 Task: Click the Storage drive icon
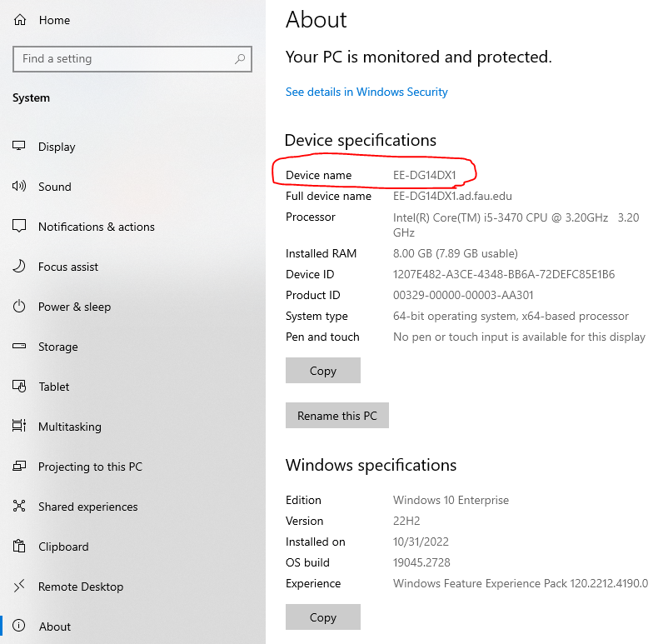point(19,347)
